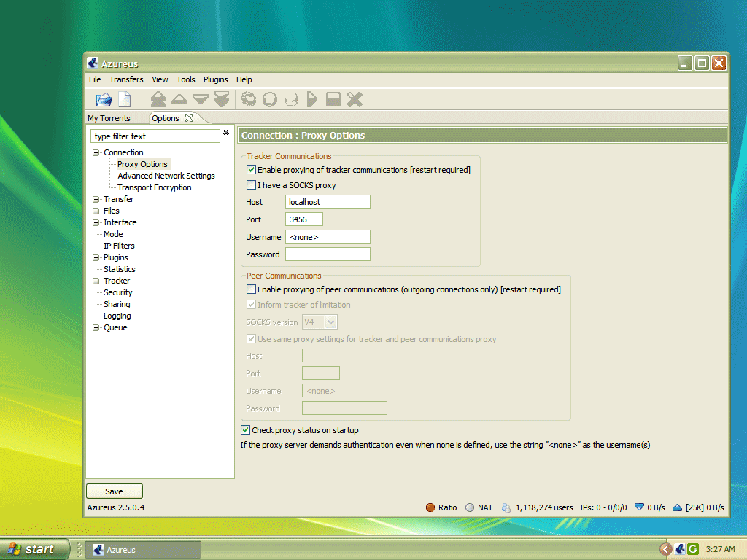Select the IP Filters tree item
The width and height of the screenshot is (747, 560).
pyautogui.click(x=119, y=246)
